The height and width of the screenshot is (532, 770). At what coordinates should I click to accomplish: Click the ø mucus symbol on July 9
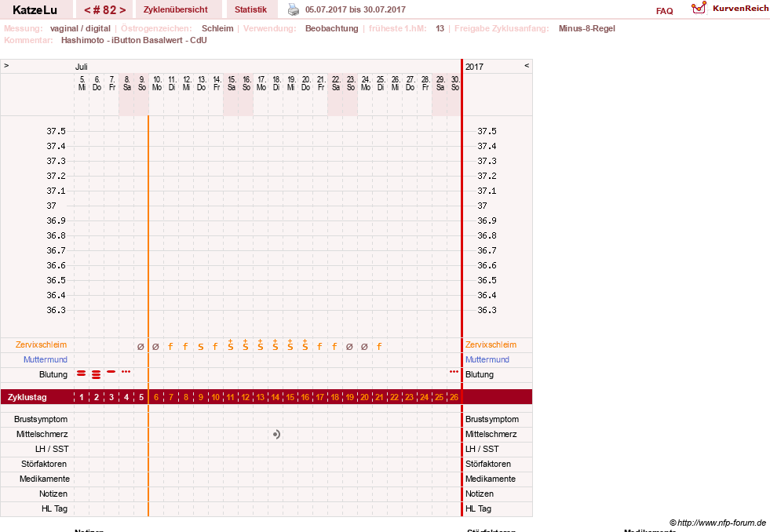pyautogui.click(x=141, y=347)
